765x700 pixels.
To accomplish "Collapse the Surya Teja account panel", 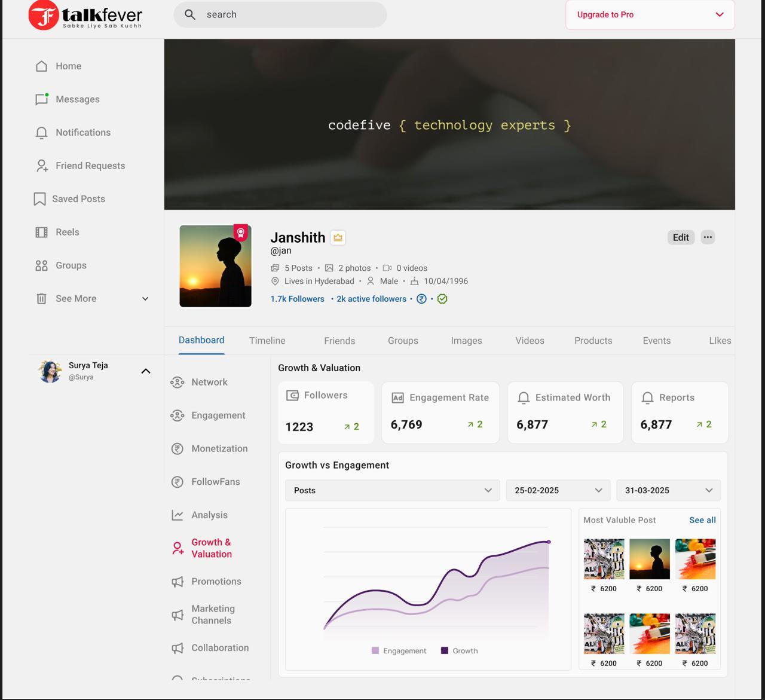I will click(x=145, y=371).
